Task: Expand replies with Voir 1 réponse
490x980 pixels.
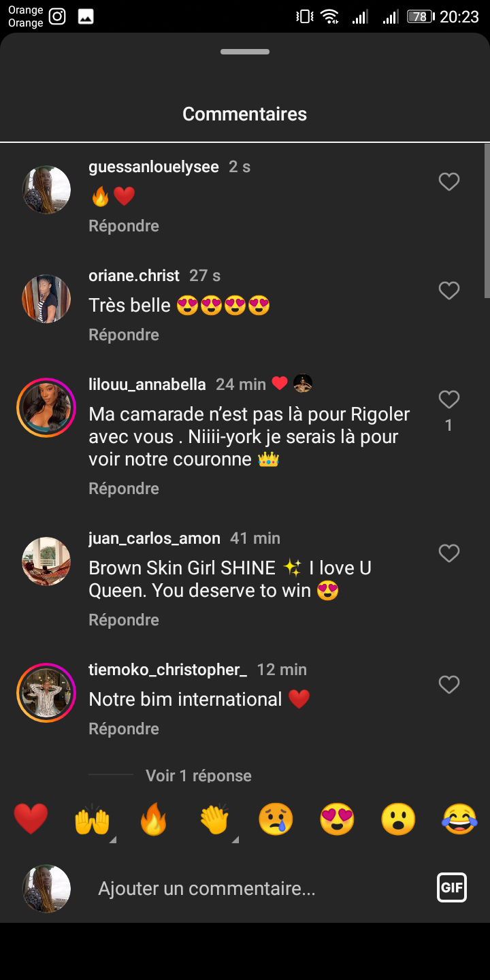Action: [198, 775]
